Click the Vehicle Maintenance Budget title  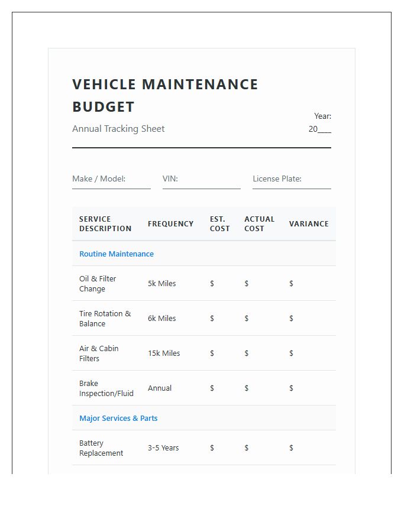pyautogui.click(x=165, y=95)
